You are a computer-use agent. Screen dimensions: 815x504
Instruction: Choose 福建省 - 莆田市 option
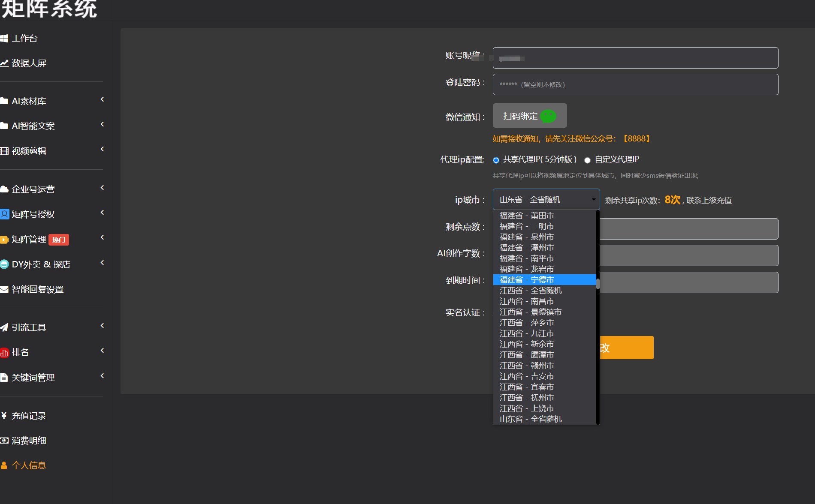coord(544,216)
